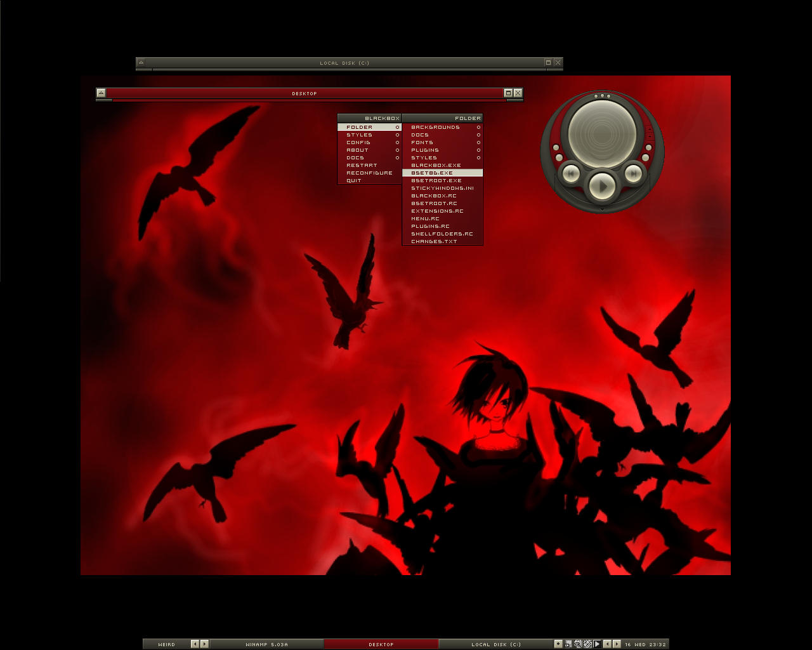Open About submenu in the Blackbox menu
Screen dimensions: 812x650
[369, 150]
